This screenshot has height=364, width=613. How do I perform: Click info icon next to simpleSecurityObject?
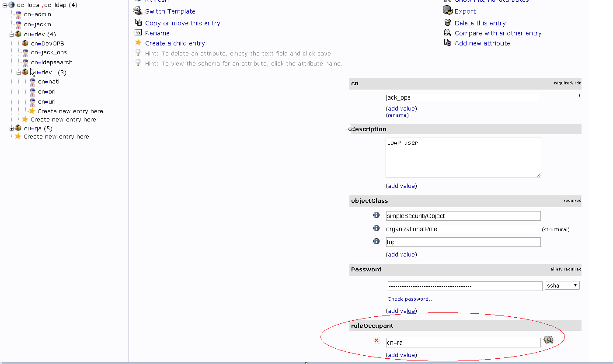pos(376,215)
